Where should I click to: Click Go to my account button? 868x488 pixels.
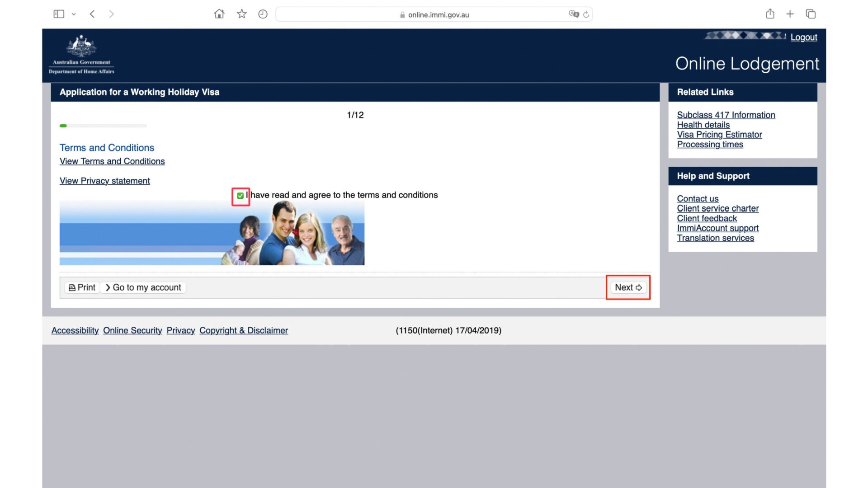[x=143, y=287]
